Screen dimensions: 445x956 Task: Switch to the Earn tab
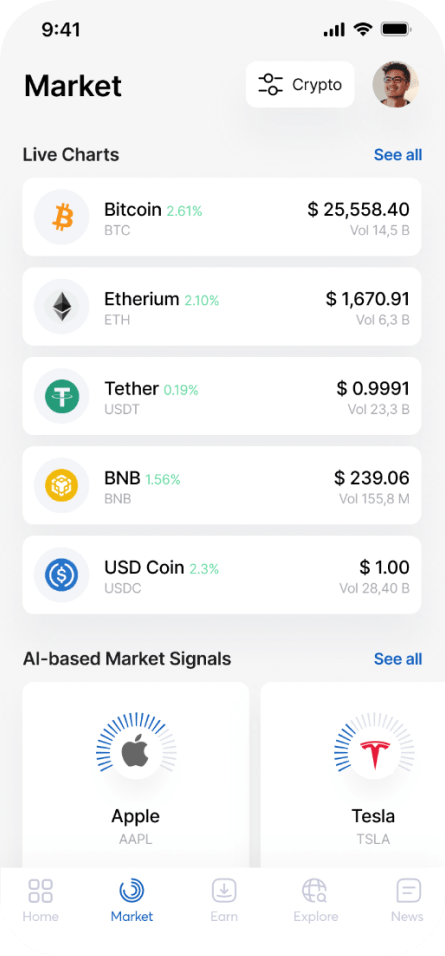[x=224, y=900]
